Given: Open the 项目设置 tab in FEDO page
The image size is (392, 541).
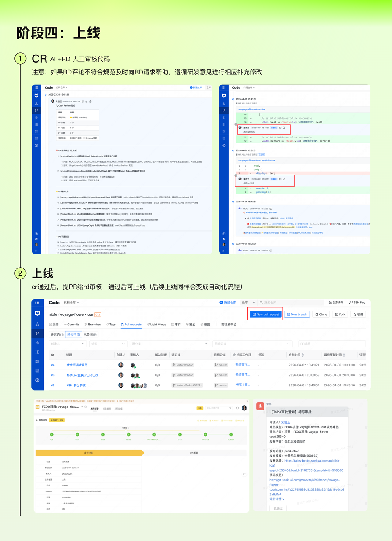Looking at the screenshot, I should (119, 408).
